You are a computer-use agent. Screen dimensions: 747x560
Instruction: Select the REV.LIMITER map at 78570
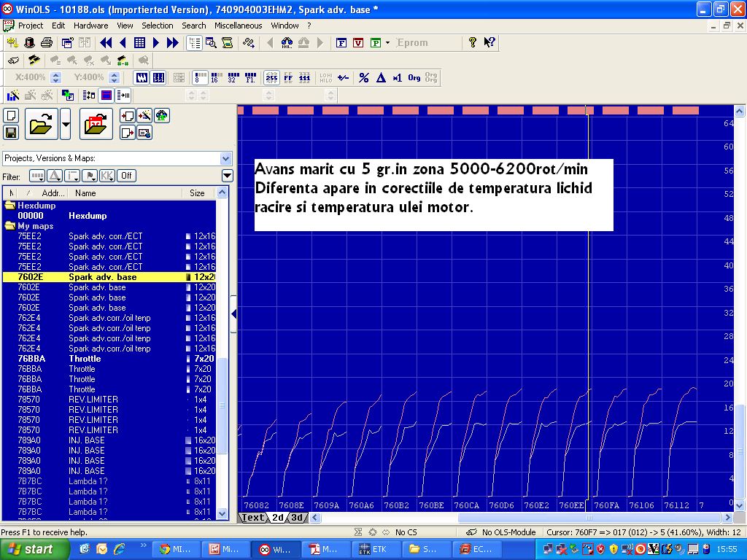coord(93,400)
